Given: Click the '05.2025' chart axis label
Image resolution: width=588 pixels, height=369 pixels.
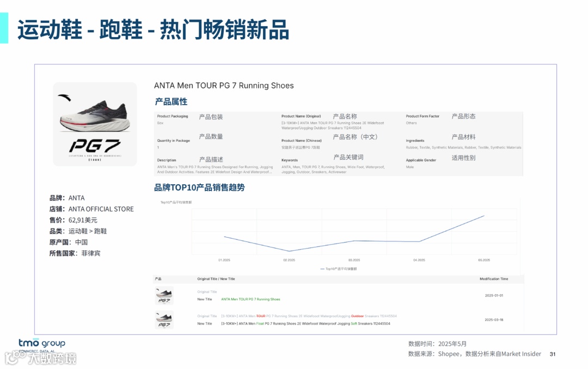Looking at the screenshot, I should [x=484, y=260].
